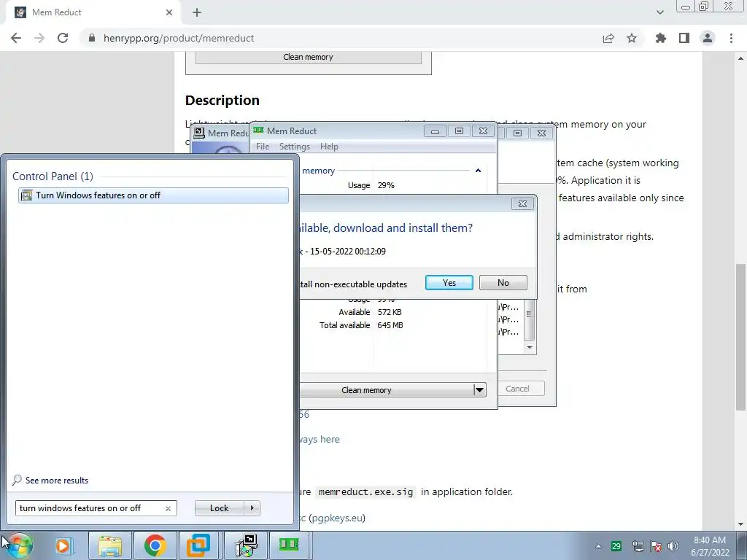
Task: Expand the Chrome tab search chevron
Action: click(659, 12)
